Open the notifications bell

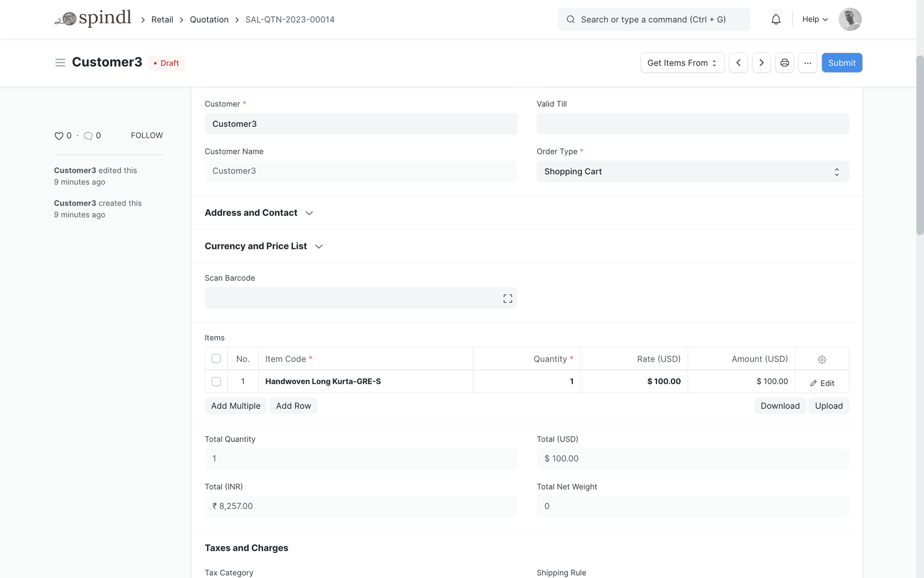coord(775,19)
